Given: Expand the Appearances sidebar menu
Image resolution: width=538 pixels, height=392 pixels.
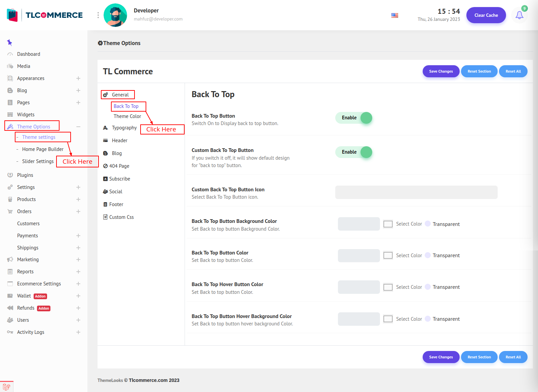Looking at the screenshot, I should [78, 78].
